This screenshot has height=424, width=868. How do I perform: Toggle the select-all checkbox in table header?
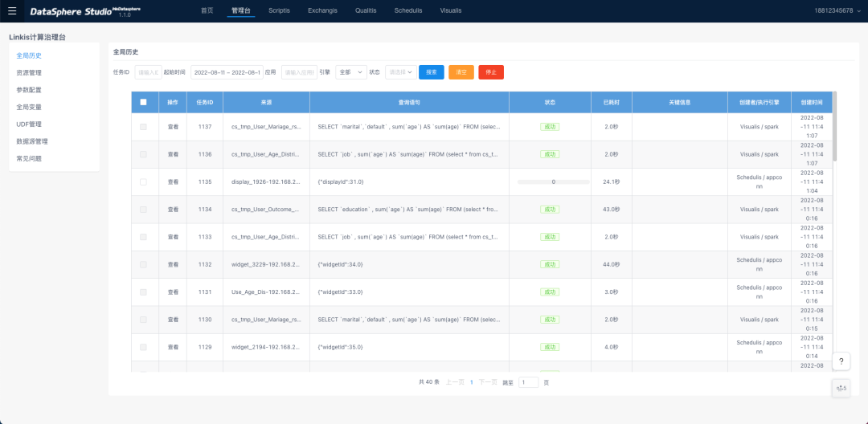point(143,102)
